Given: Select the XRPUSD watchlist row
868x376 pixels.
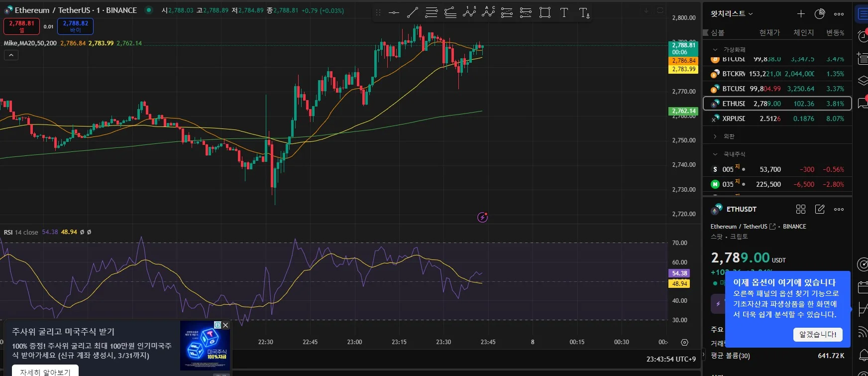Looking at the screenshot, I should (777, 119).
